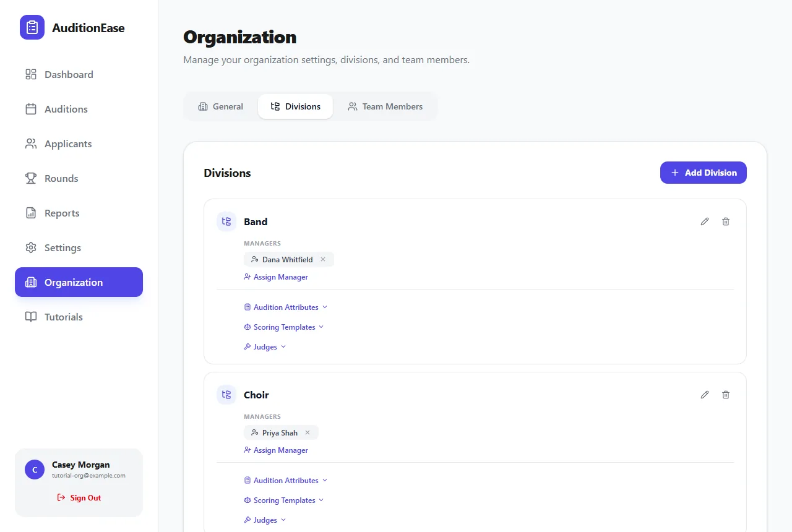Select the Divisions tab
The height and width of the screenshot is (532, 792).
pyautogui.click(x=295, y=106)
